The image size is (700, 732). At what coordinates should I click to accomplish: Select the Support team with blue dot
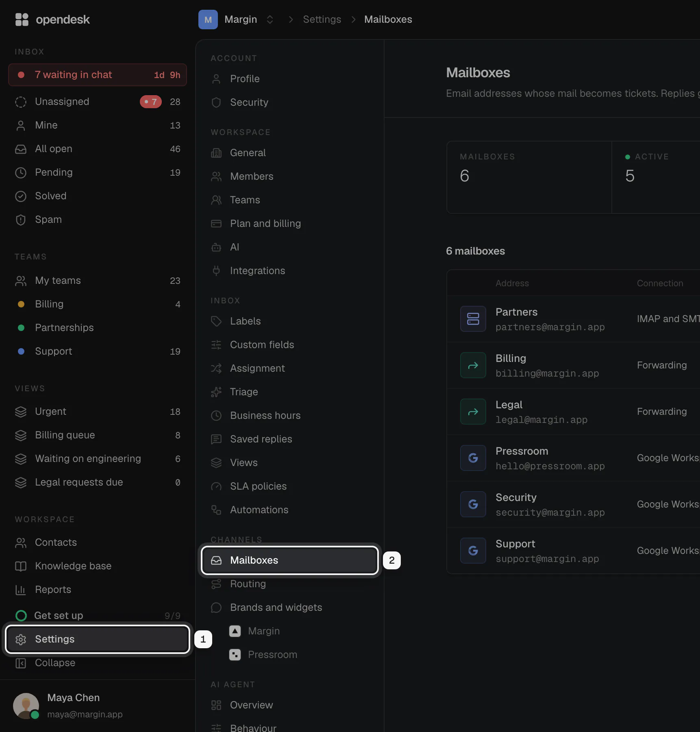point(98,351)
